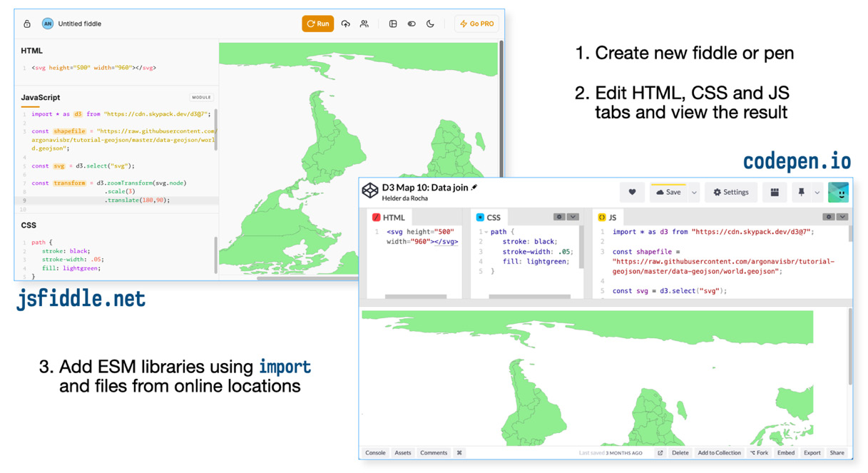Click the svg code line in JSFiddle HTML
Viewport: 868px width, 473px height.
pyautogui.click(x=93, y=68)
